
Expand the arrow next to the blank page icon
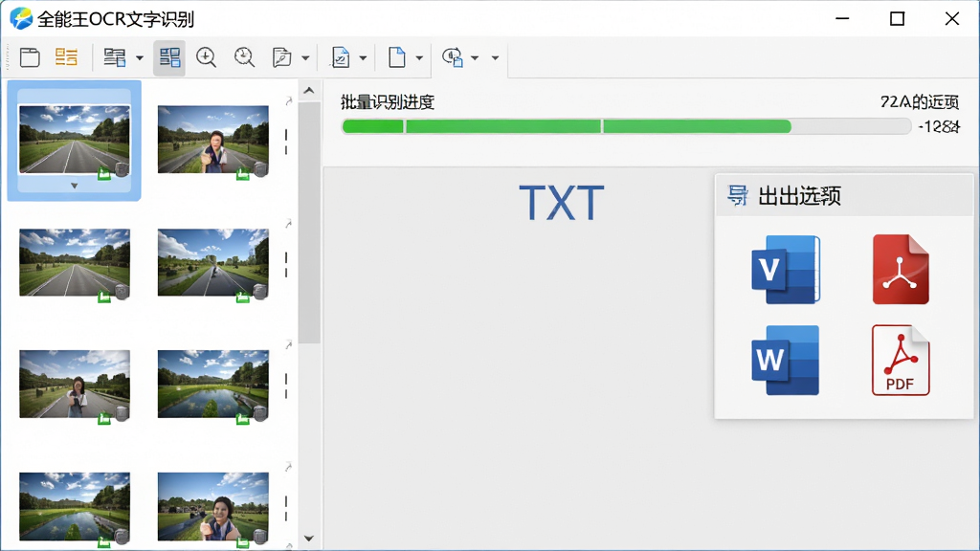(x=419, y=58)
